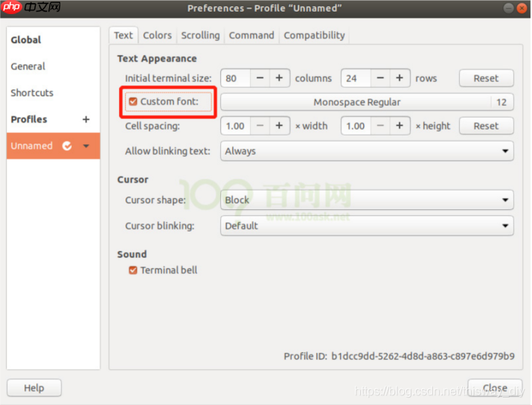This screenshot has width=532, height=405.
Task: Reset the initial terminal size
Action: click(x=486, y=78)
